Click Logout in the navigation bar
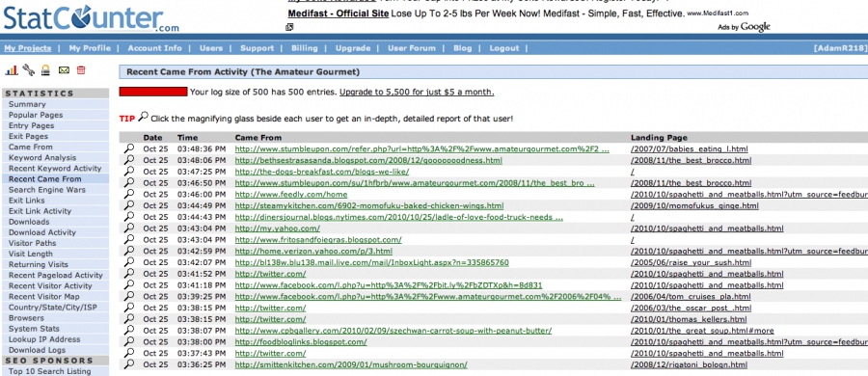 click(503, 48)
